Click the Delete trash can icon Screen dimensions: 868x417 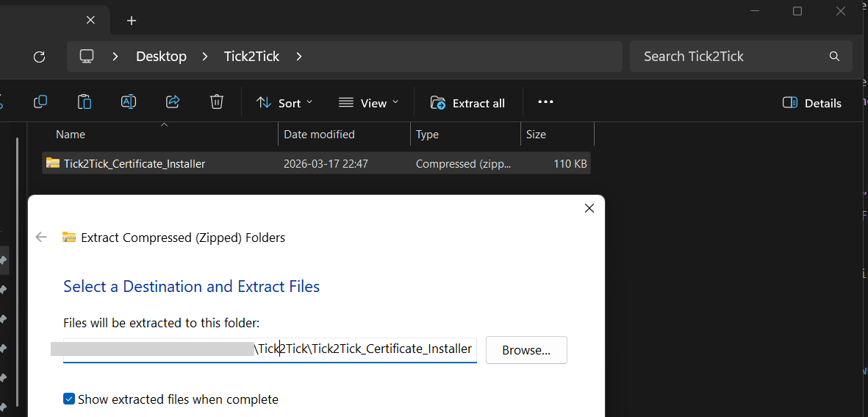pyautogui.click(x=217, y=102)
